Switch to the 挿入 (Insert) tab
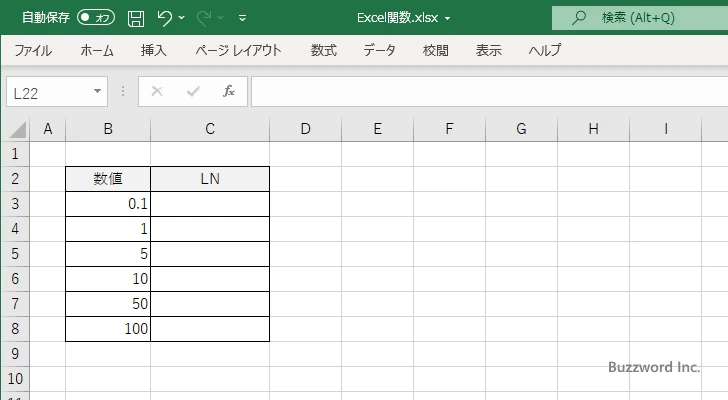Viewport: 728px width, 400px height. click(154, 50)
